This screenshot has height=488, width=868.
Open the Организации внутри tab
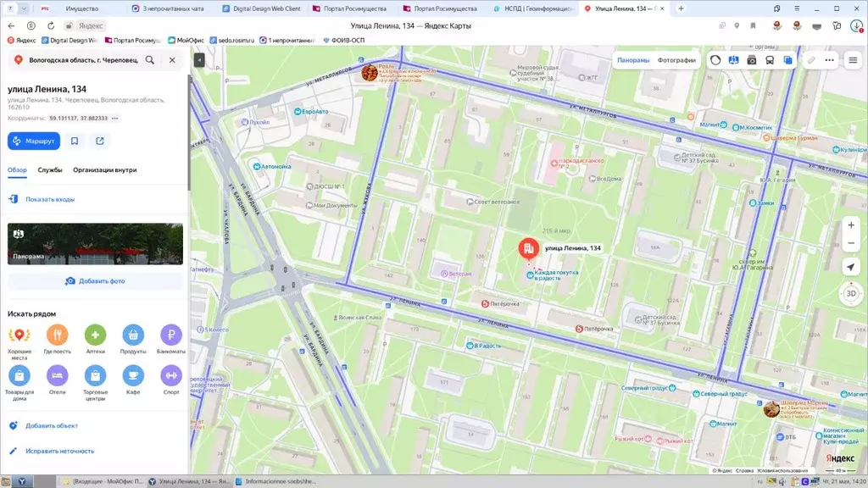pos(104,169)
